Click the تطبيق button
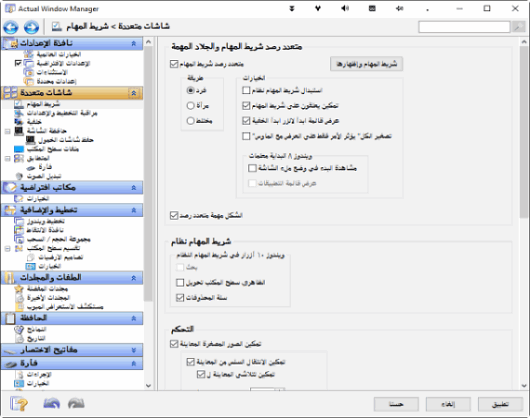 500,404
